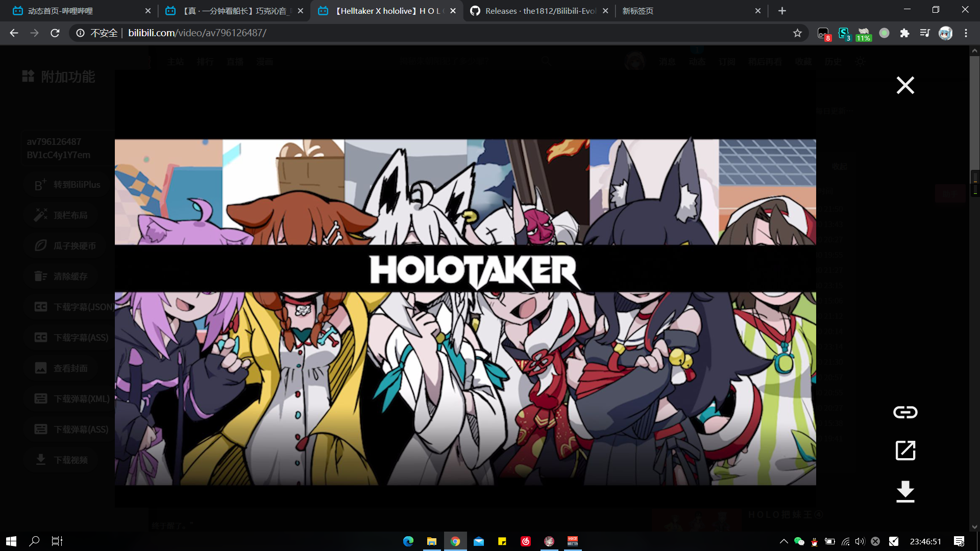
Task: Open a new browser tab
Action: (782, 11)
